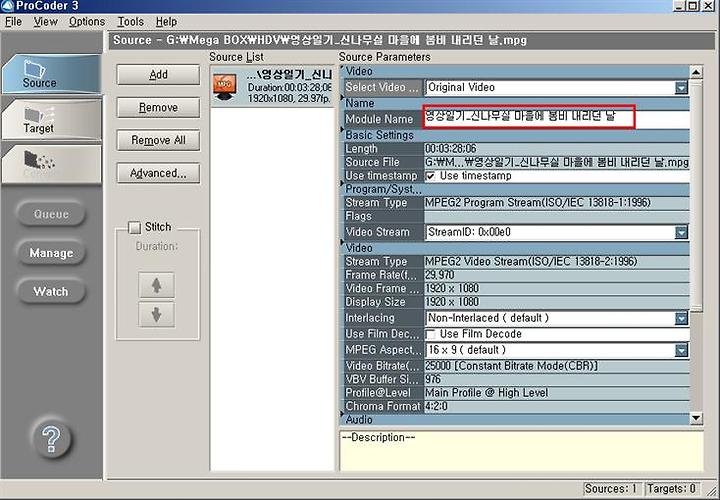The image size is (720, 500).
Task: Click the Video Frame size 1920 x 1080 value
Action: 452,288
